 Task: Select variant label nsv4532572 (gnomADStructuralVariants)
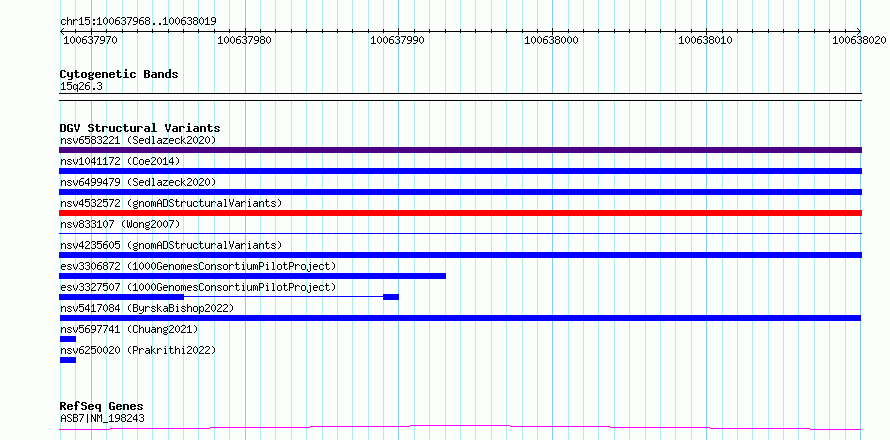point(171,203)
